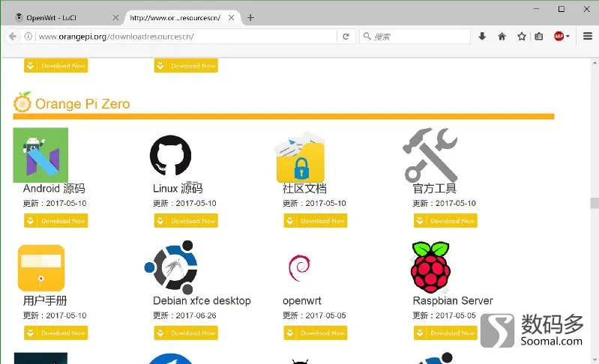Click the Linux 源码 title text
Image resolution: width=599 pixels, height=364 pixels.
point(178,189)
